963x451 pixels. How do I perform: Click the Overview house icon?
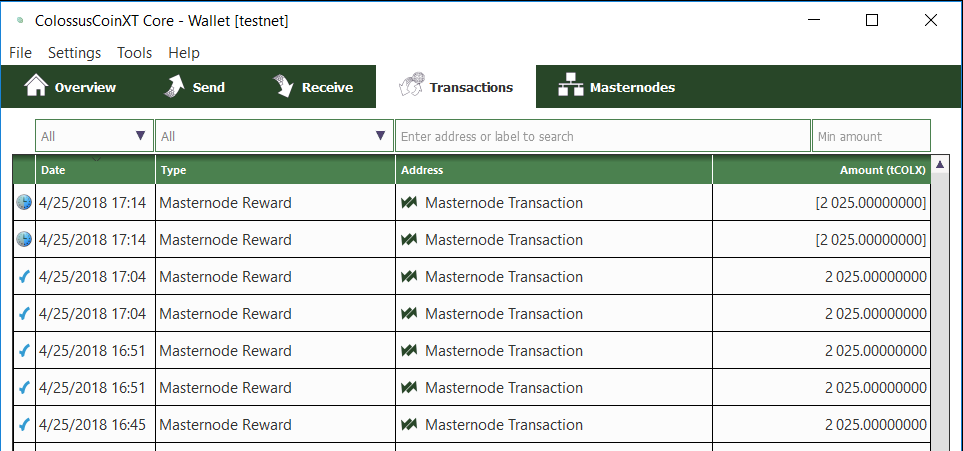(x=36, y=86)
